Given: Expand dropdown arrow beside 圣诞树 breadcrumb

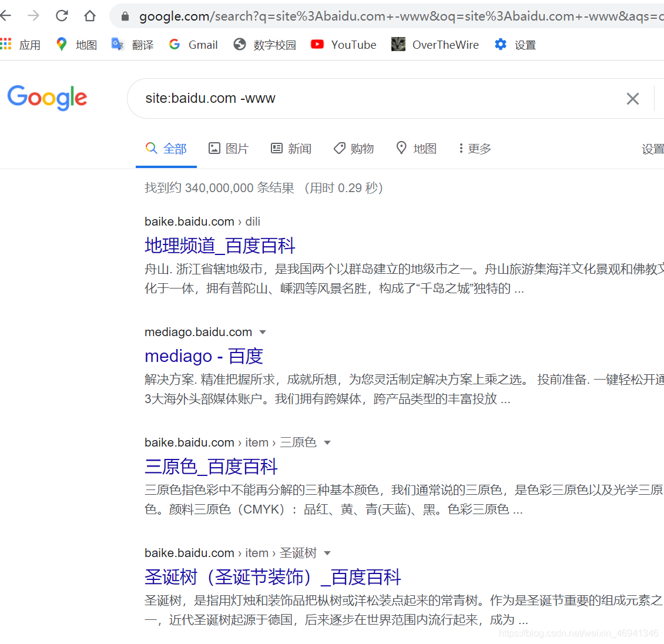Looking at the screenshot, I should (327, 553).
